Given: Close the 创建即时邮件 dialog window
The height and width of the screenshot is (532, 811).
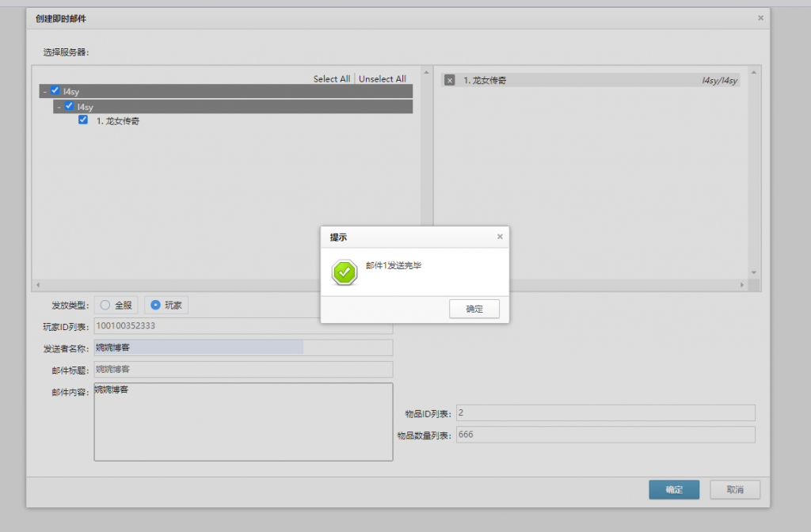Looking at the screenshot, I should (x=760, y=17).
